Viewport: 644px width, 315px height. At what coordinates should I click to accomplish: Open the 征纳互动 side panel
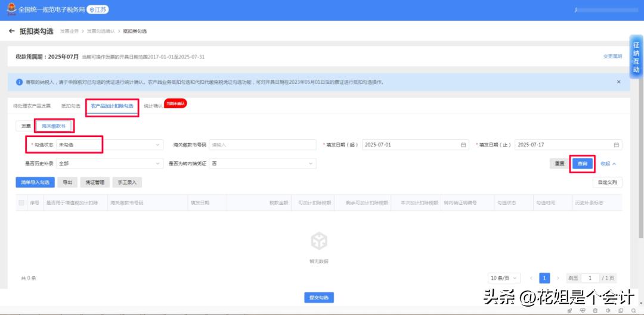click(636, 57)
